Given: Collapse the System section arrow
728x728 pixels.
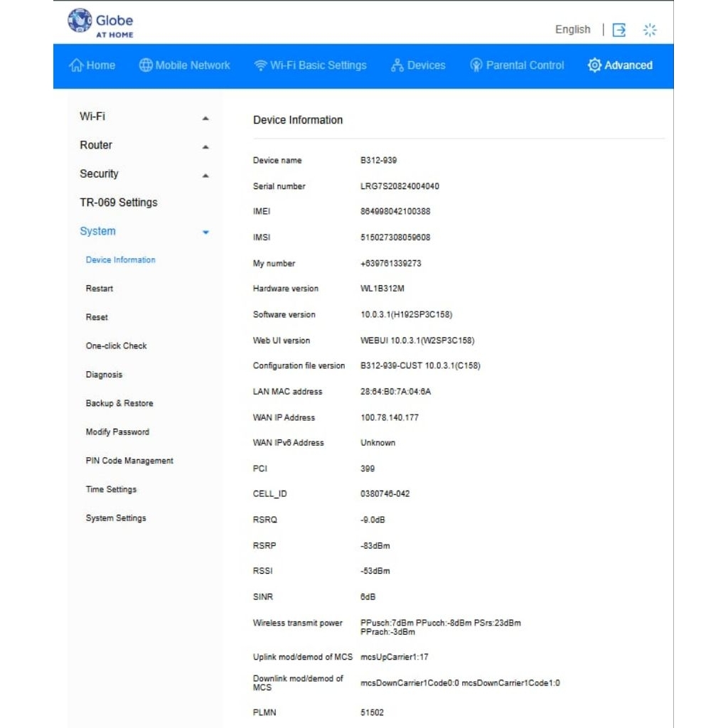Looking at the screenshot, I should tap(205, 232).
